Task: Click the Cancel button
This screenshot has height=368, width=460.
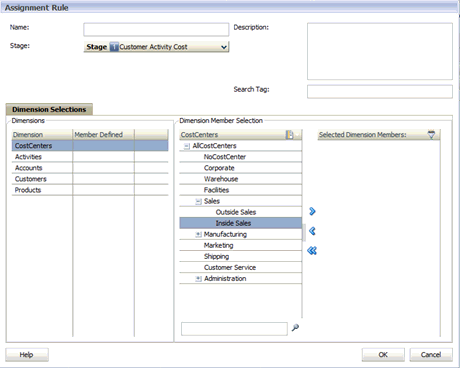Action: [x=431, y=355]
